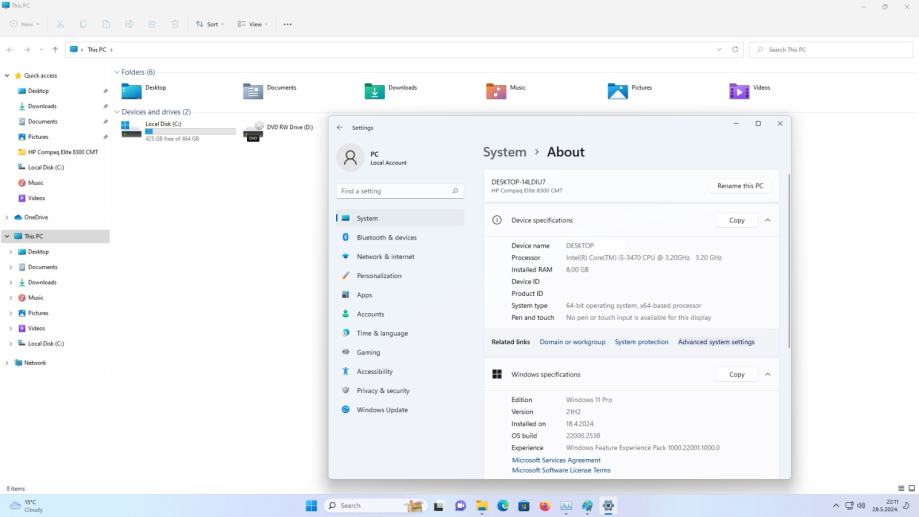Viewport: 919px width, 517px height.
Task: Open Time & language in Settings
Action: point(400,333)
